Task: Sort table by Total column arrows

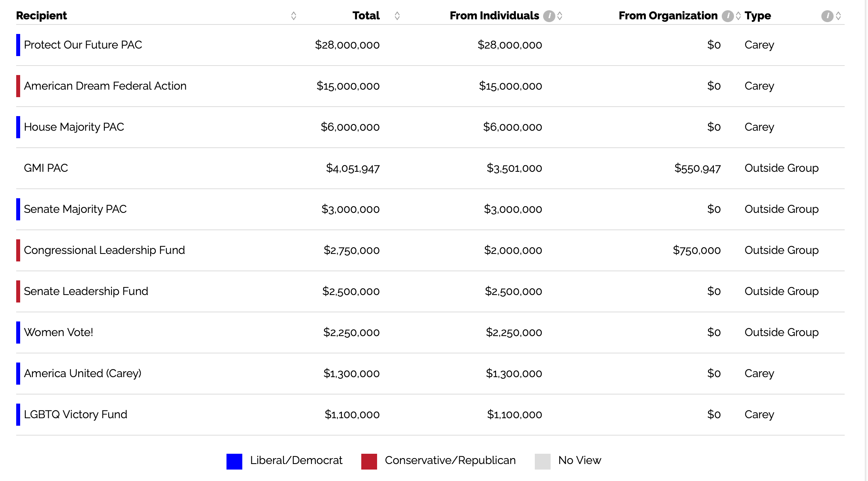Action: point(397,16)
